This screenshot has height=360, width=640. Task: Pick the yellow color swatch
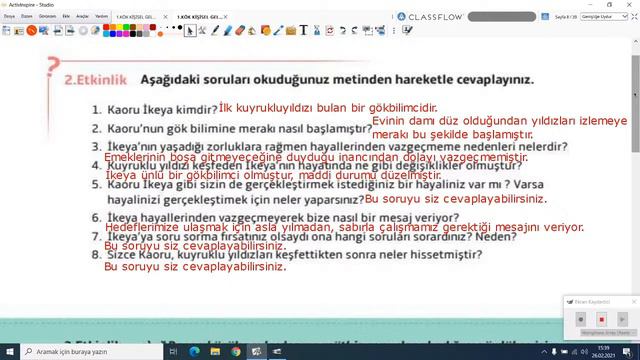120,27
